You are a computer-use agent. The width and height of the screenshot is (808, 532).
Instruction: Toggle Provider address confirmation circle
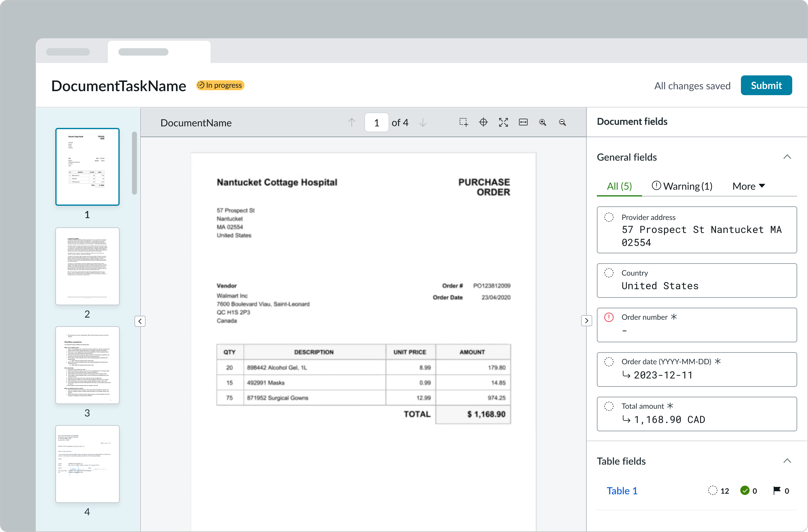click(x=609, y=217)
